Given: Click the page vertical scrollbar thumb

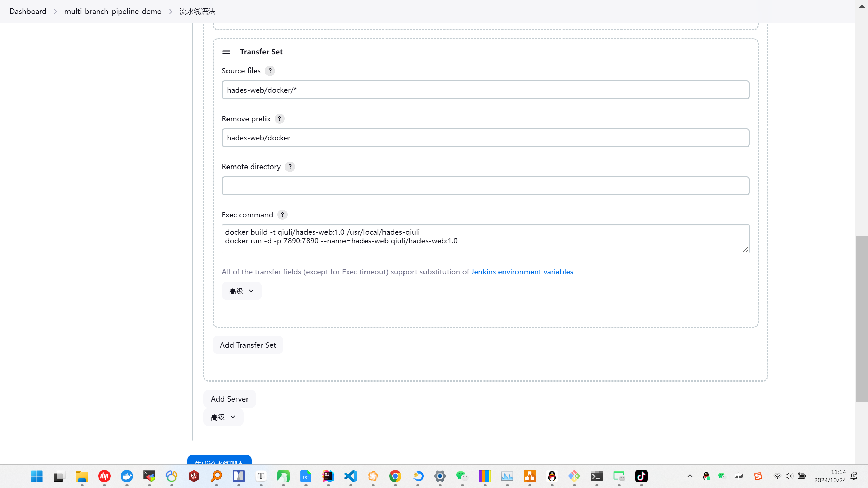Looking at the screenshot, I should [x=861, y=319].
